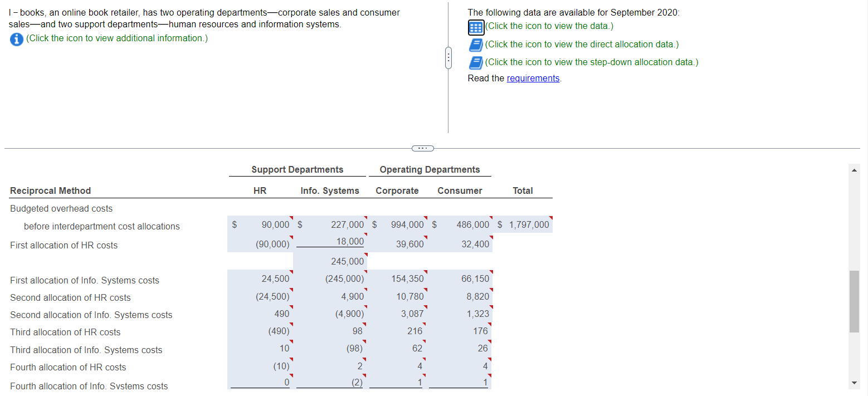Viewport: 868px width, 396px height.
Task: Click the 'Total' column header
Action: (523, 190)
